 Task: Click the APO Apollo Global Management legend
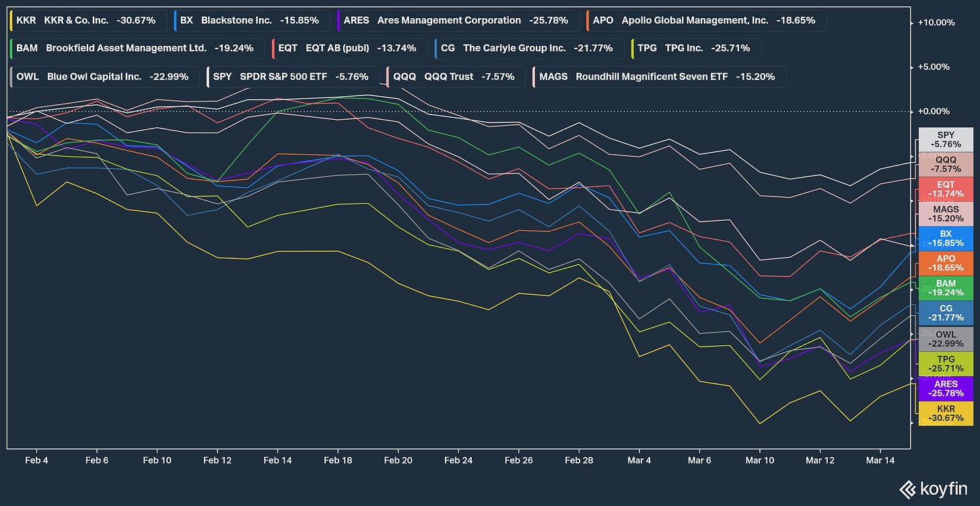coord(705,20)
